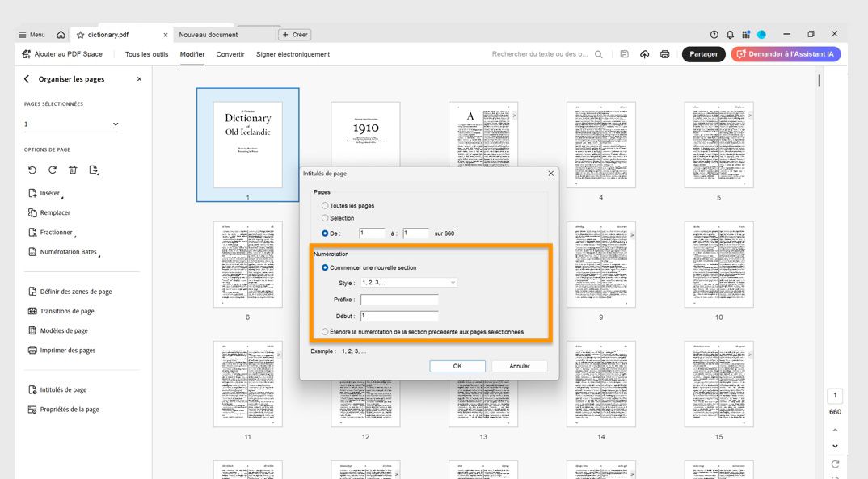Switch to the Convertir tab
The height and width of the screenshot is (479, 868).
(229, 54)
